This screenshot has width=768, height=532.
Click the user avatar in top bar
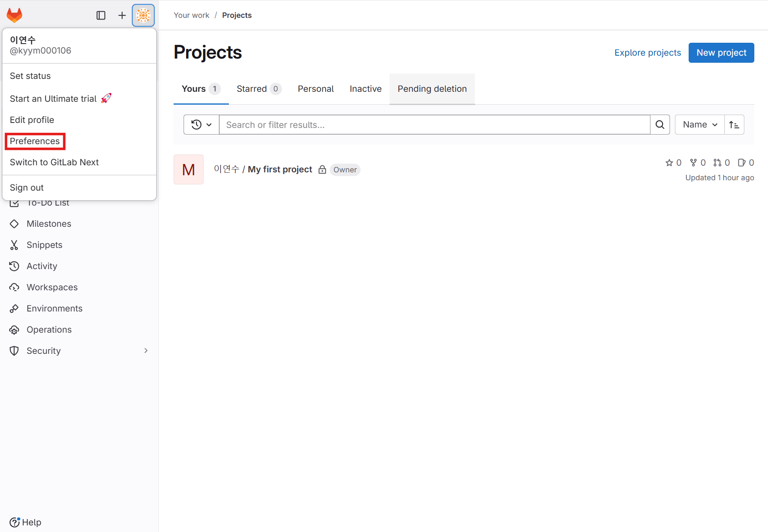(143, 15)
